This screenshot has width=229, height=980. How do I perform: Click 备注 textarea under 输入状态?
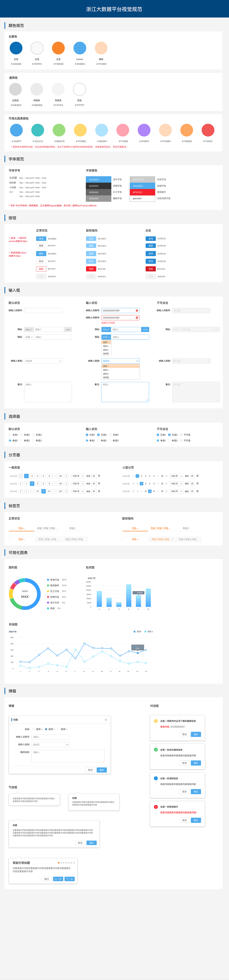pyautogui.click(x=125, y=392)
